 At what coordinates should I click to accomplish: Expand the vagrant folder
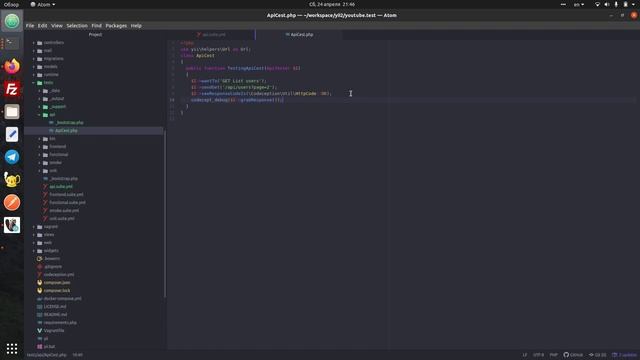pyautogui.click(x=51, y=227)
